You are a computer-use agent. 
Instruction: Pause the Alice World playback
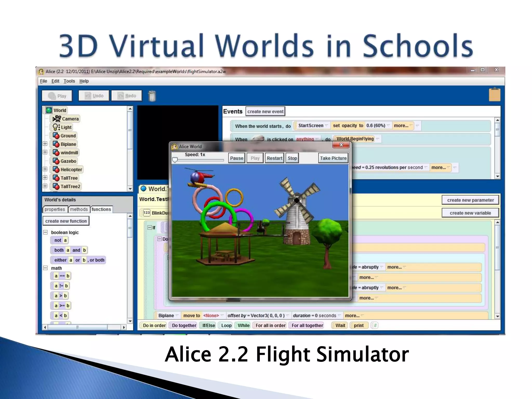click(x=237, y=158)
